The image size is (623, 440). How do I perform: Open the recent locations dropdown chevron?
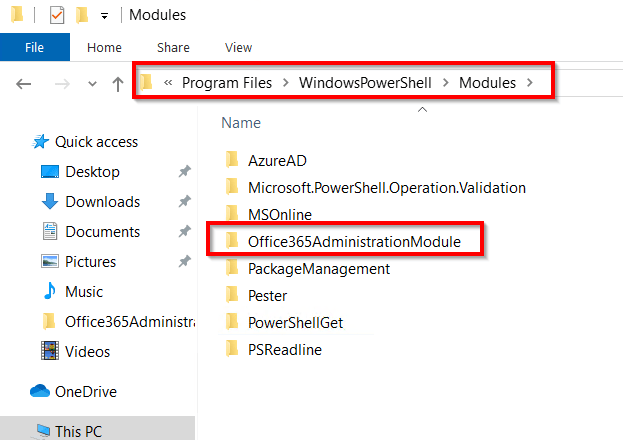(92, 84)
